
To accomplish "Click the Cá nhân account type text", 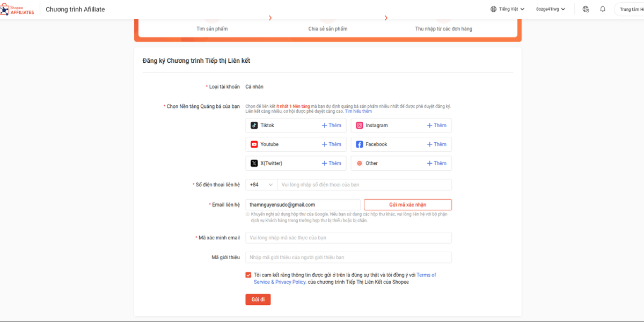I will pos(254,87).
